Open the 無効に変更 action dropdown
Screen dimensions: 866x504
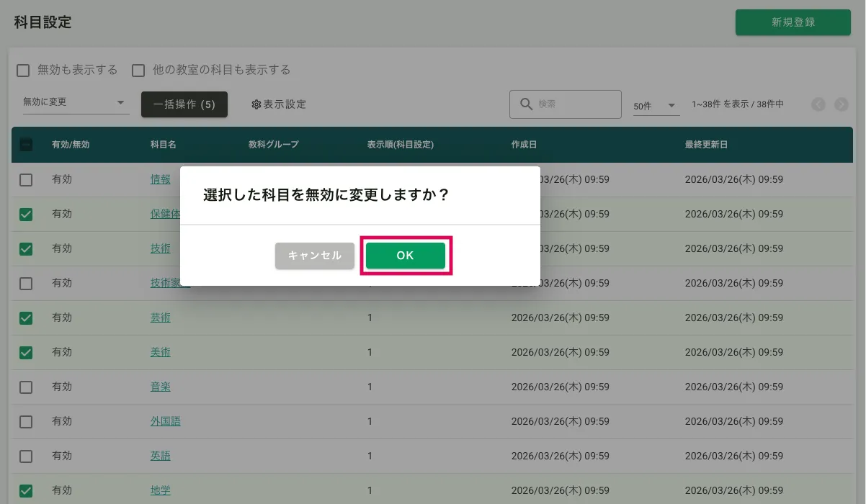(x=74, y=103)
